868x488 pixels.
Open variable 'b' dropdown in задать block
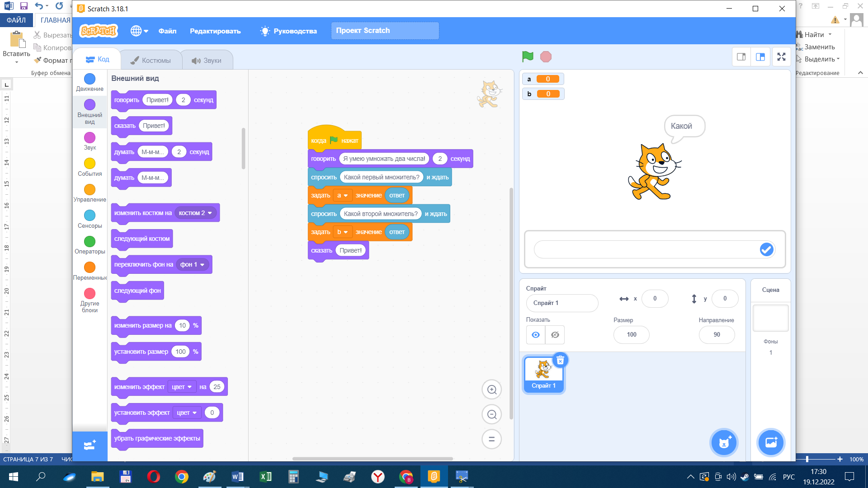(x=342, y=232)
